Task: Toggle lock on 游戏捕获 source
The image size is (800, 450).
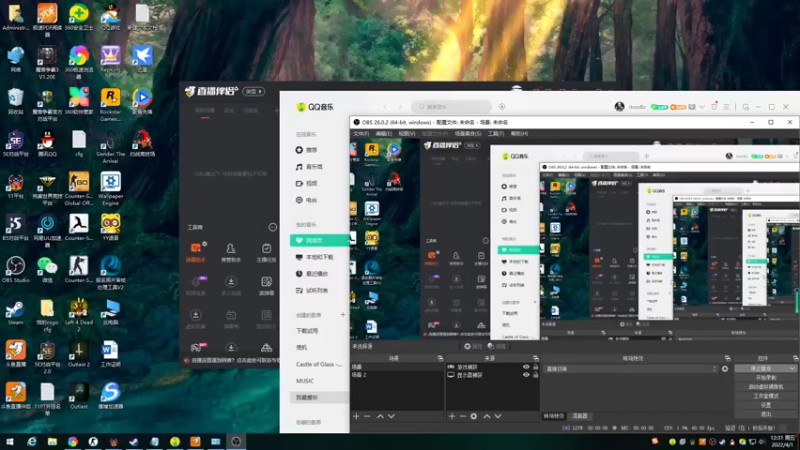Action: (536, 367)
